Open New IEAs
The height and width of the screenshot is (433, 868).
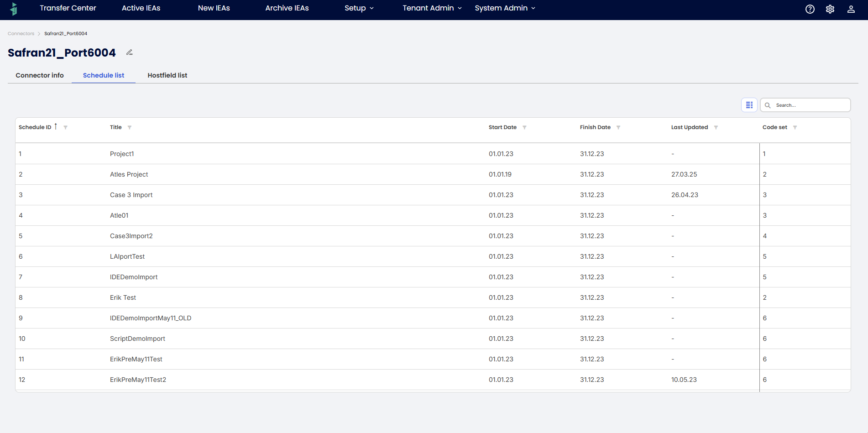tap(214, 8)
